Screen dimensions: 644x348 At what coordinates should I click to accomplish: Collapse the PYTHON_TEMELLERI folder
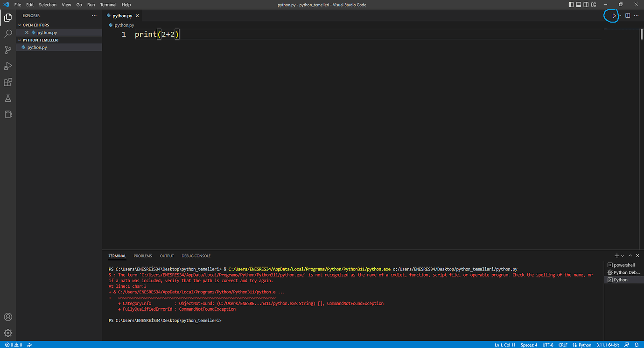tap(19, 40)
